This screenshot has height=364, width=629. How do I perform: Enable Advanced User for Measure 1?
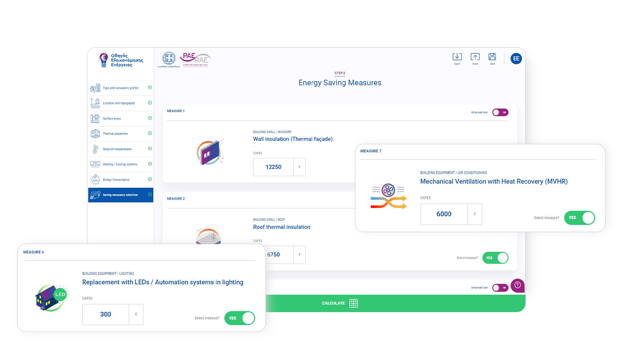coord(500,112)
